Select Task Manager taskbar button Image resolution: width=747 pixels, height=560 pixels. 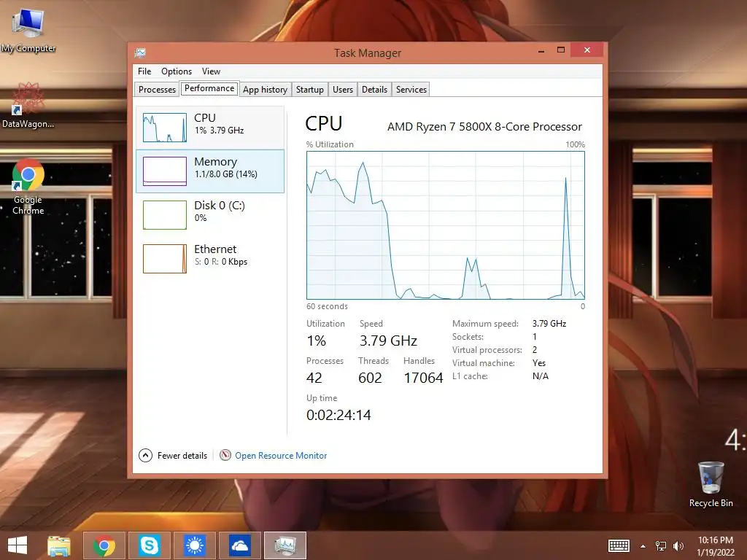(285, 545)
